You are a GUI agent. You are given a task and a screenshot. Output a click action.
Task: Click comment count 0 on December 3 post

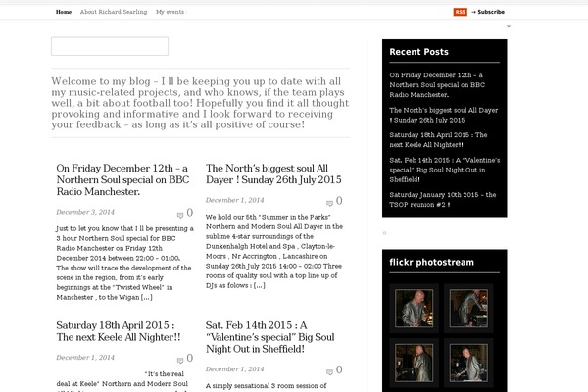pos(190,213)
